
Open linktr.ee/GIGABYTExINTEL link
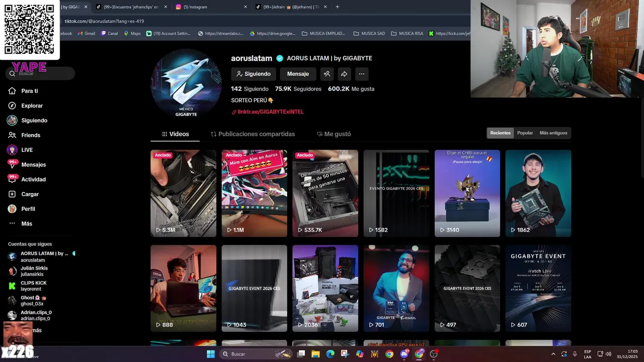pyautogui.click(x=270, y=112)
